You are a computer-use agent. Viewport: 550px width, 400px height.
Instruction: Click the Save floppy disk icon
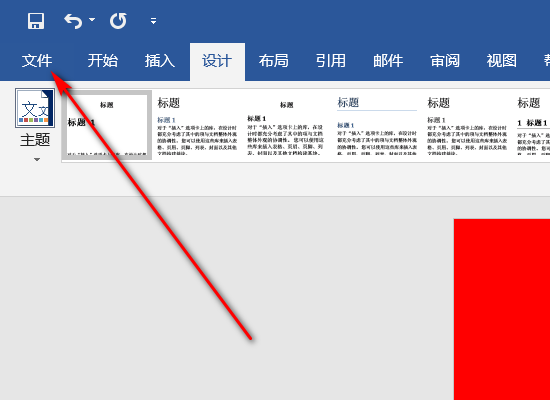point(36,21)
